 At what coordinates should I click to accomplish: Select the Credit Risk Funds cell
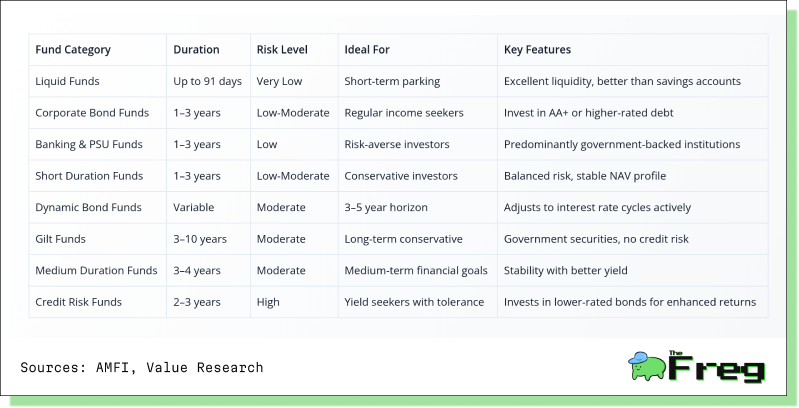pos(78,303)
